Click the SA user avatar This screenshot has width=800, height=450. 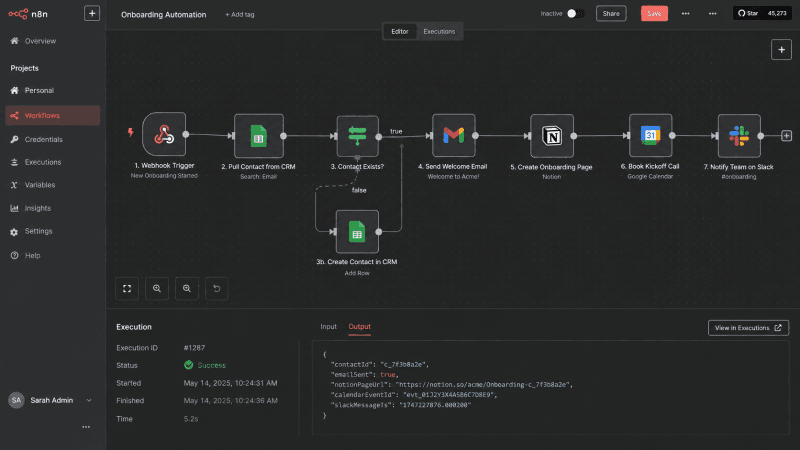tap(16, 400)
